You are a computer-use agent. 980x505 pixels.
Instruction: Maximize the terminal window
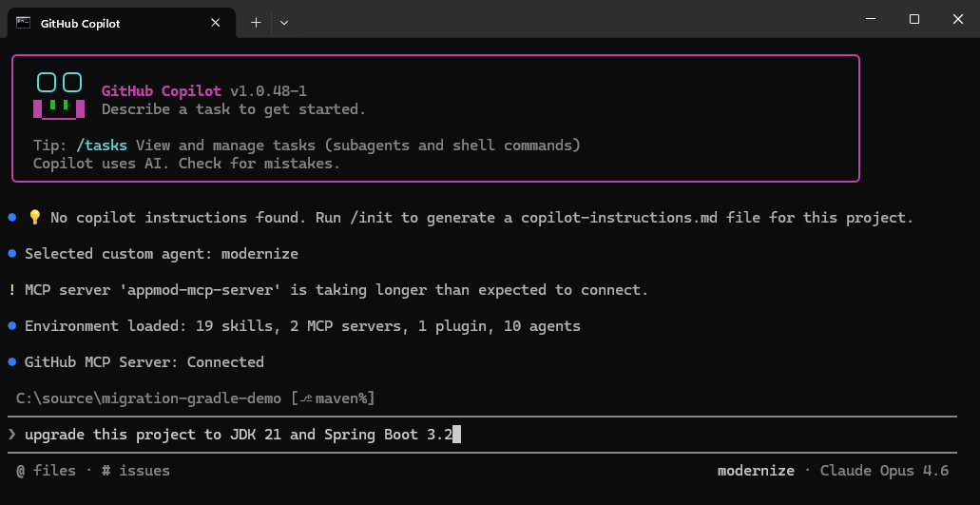click(x=913, y=19)
